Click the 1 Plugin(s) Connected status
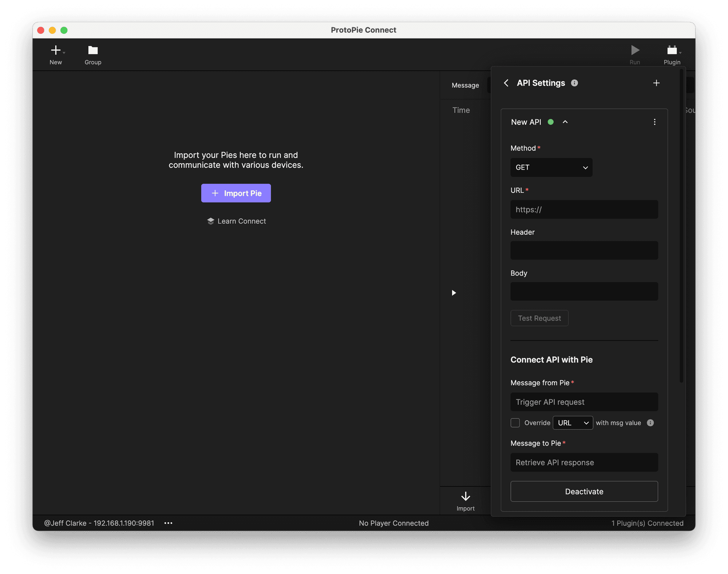 tap(647, 523)
